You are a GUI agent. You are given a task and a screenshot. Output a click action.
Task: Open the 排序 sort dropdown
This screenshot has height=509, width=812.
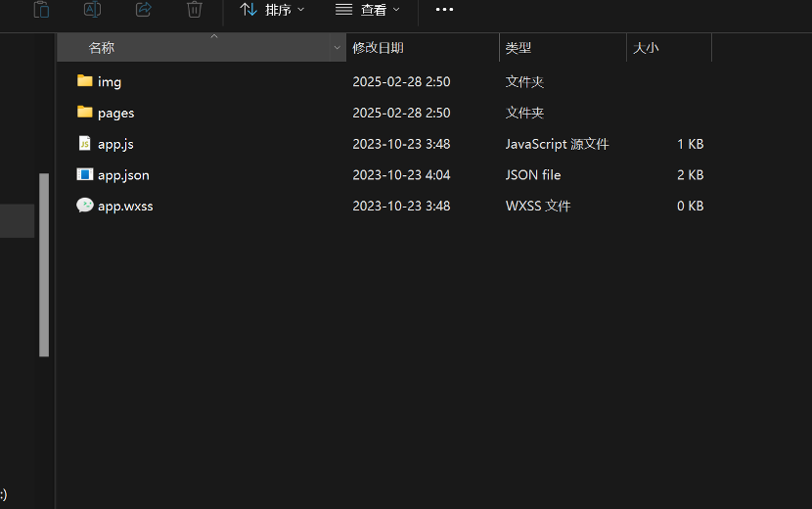point(272,10)
